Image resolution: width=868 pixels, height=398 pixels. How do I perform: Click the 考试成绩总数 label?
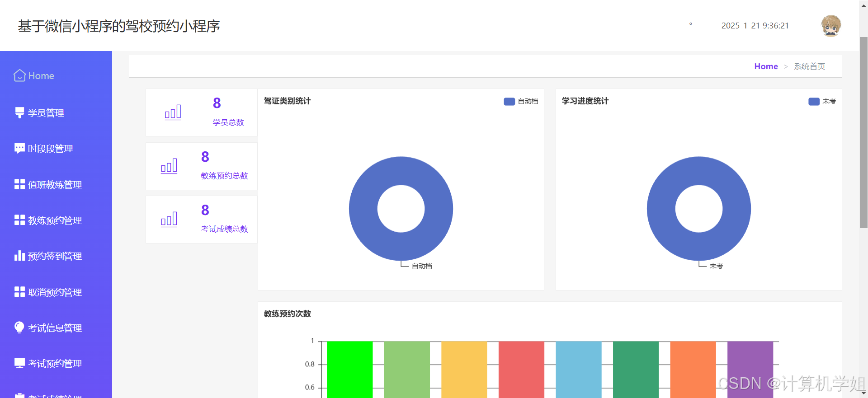[x=224, y=229]
